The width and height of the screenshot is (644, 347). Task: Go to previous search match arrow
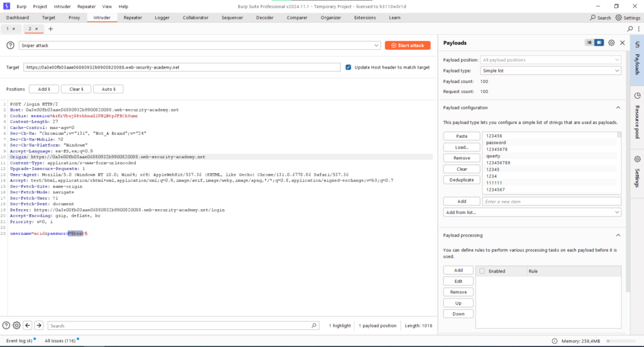click(28, 325)
